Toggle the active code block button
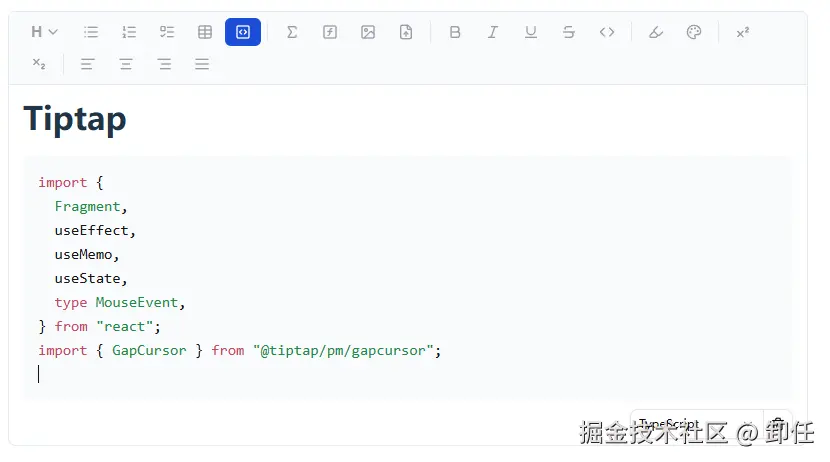Image resolution: width=830 pixels, height=462 pixels. (x=243, y=32)
